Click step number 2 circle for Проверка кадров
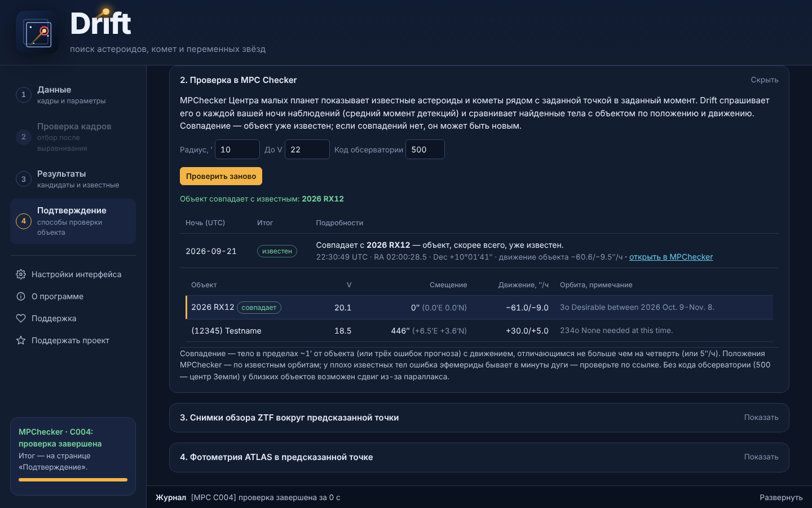 [24, 137]
